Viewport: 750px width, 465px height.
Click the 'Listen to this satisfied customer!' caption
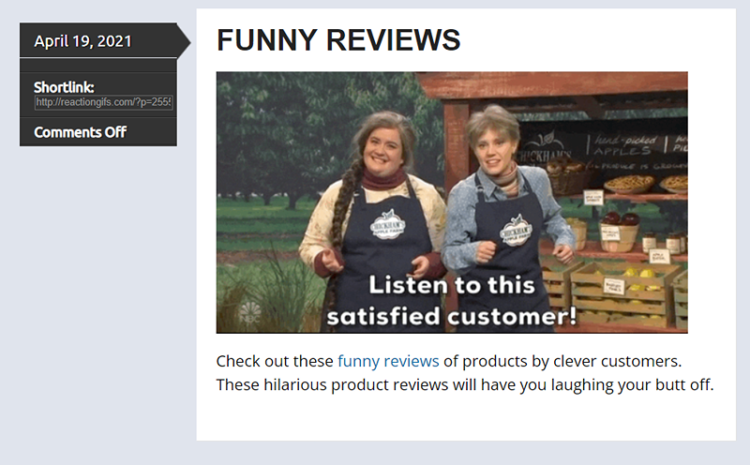pos(452,301)
